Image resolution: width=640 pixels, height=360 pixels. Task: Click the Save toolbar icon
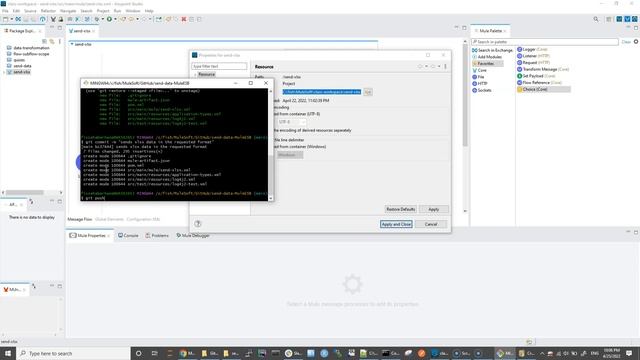pos(26,19)
